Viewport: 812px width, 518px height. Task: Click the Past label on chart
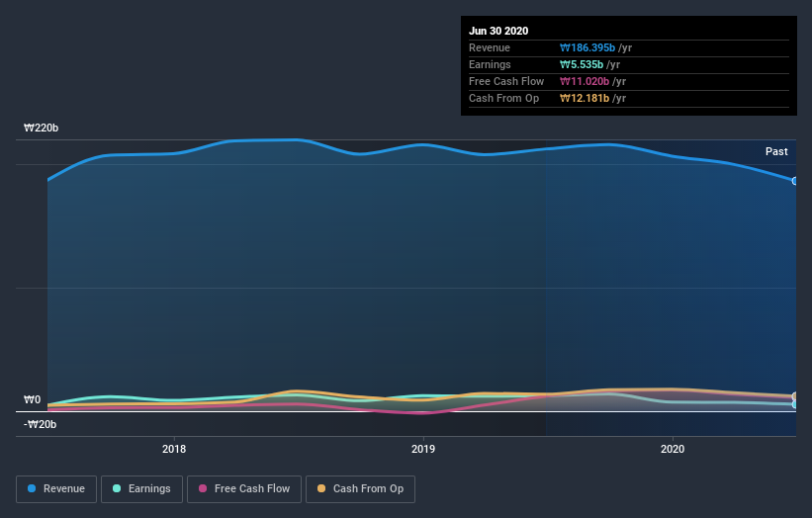pyautogui.click(x=776, y=151)
